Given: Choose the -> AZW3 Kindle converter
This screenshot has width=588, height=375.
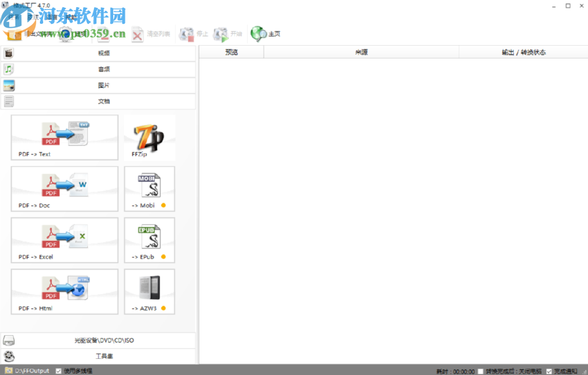Looking at the screenshot, I should coord(150,291).
